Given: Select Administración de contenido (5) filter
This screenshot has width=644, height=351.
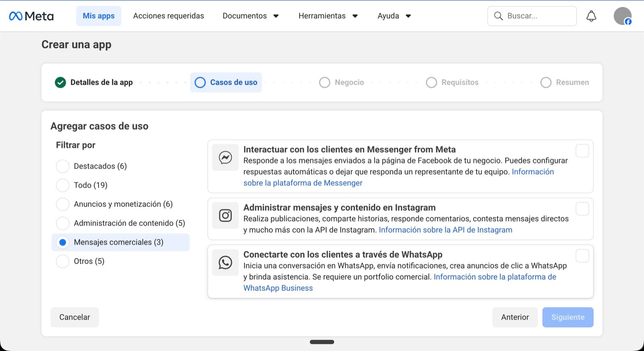Looking at the screenshot, I should (120, 223).
